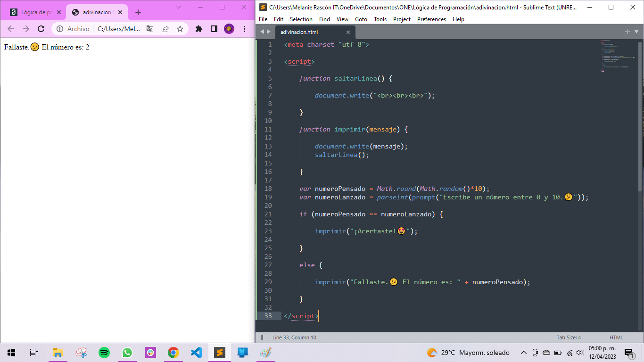
Task: Switch to Sublime Text on taskbar
Action: (220, 353)
